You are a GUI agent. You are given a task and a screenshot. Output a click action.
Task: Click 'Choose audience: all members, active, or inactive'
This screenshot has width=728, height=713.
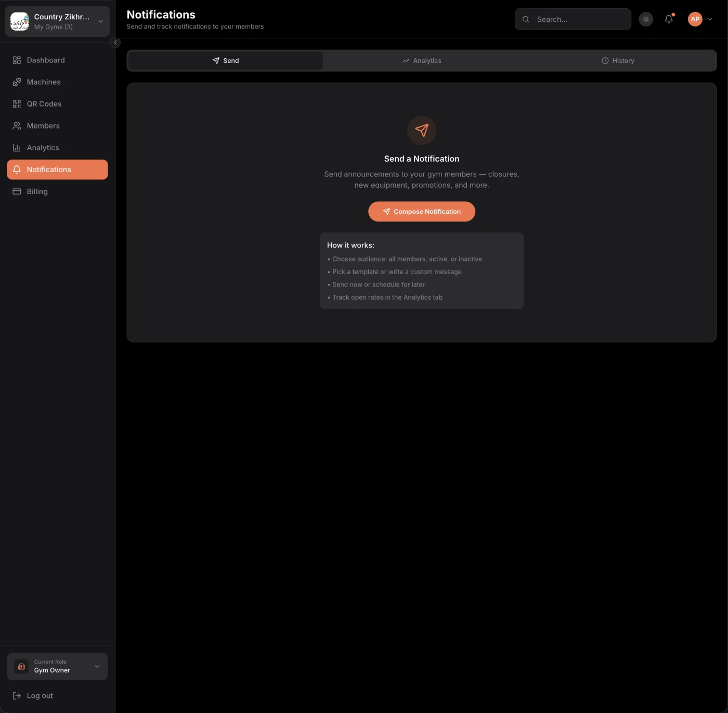pyautogui.click(x=407, y=259)
